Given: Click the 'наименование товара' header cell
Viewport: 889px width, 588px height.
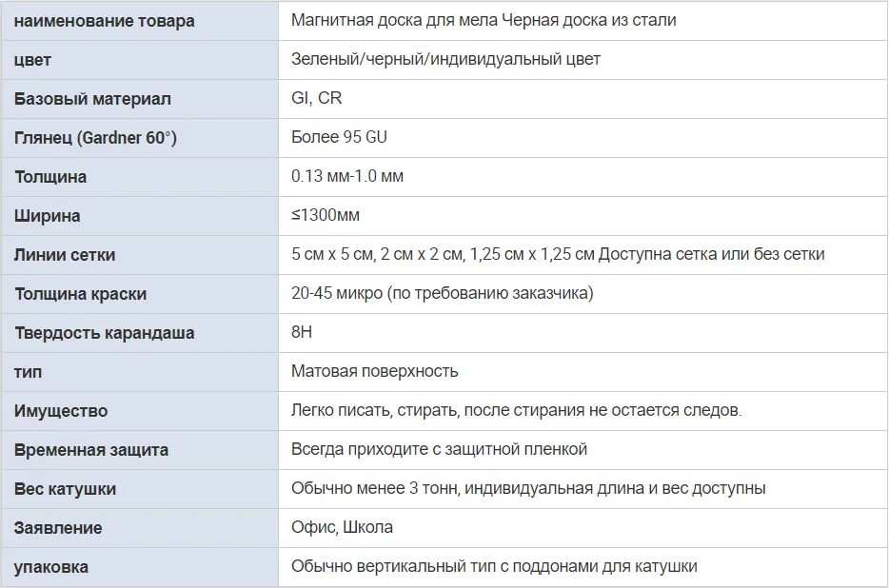Looking at the screenshot, I should pos(104,20).
